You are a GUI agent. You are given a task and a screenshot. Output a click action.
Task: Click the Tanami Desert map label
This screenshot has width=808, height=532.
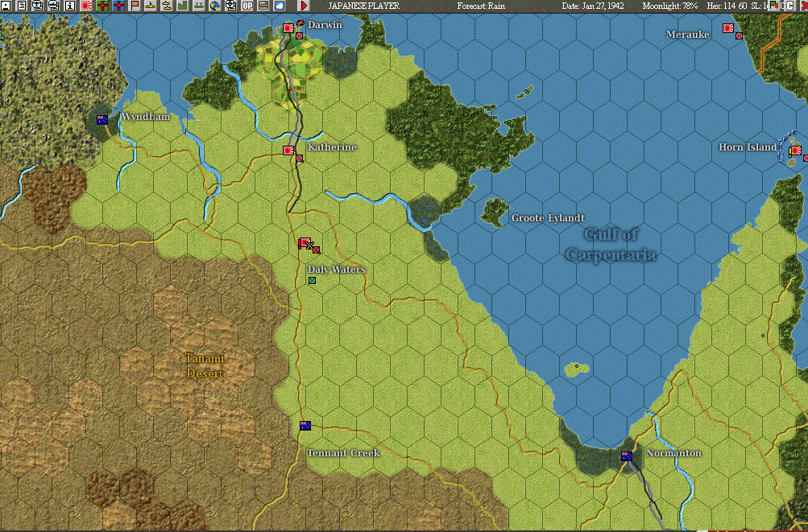pos(205,365)
